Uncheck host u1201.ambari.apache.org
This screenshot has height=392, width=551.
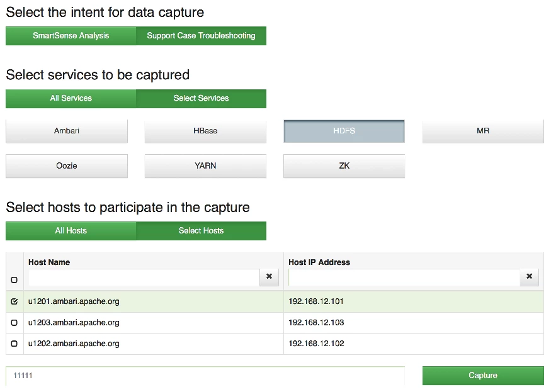pos(14,301)
